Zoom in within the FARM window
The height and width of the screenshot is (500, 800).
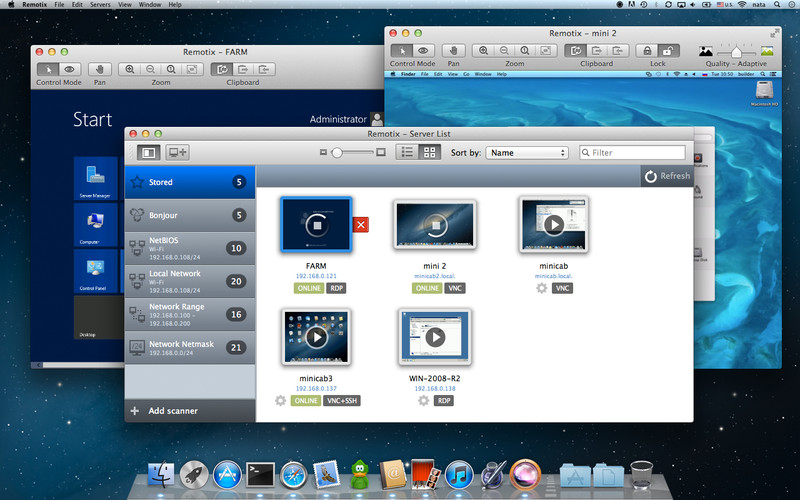pyautogui.click(x=130, y=69)
